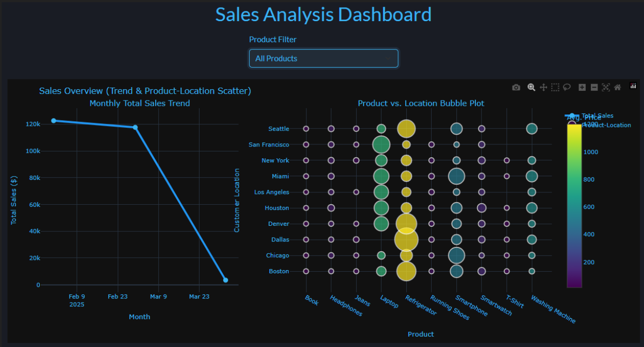Viewport: 644px width, 347px height.
Task: Select the middle point on the trend line
Action: (135, 127)
